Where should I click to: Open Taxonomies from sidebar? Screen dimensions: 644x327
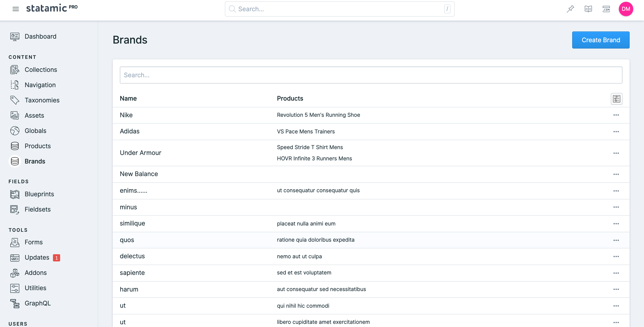pos(42,100)
